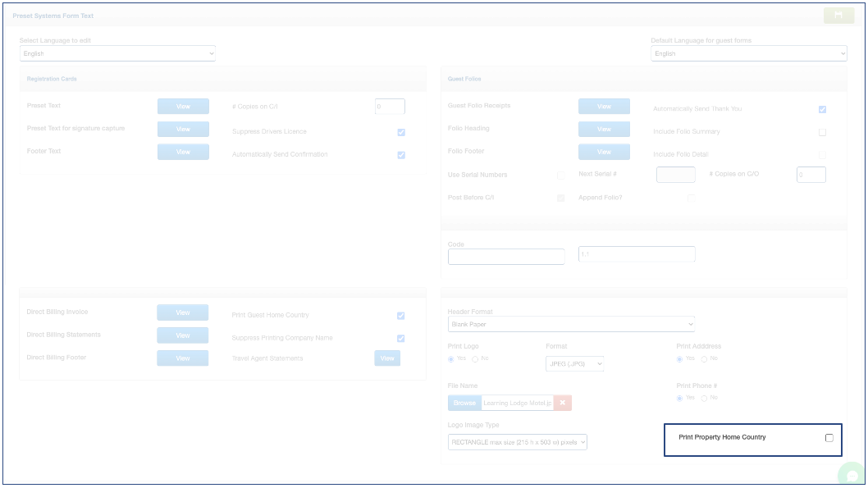Click the green save icon button
868x488 pixels.
point(838,15)
